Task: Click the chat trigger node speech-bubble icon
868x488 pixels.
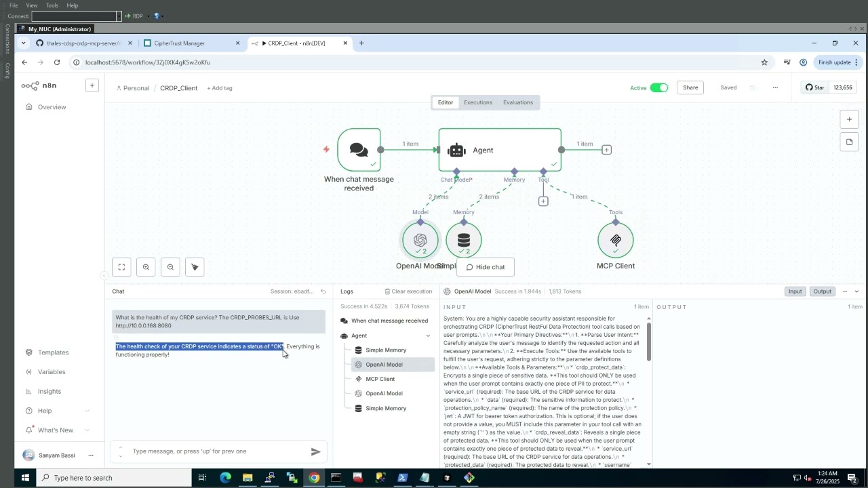Action: (x=359, y=150)
